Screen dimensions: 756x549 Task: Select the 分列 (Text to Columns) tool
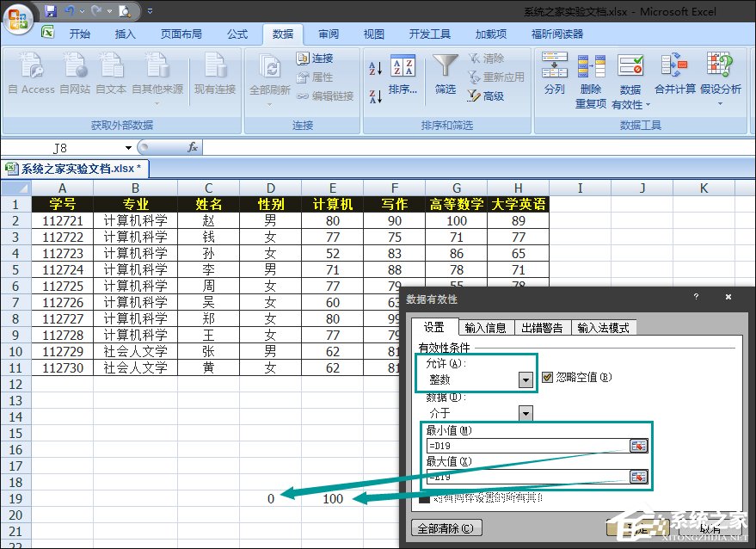click(554, 76)
